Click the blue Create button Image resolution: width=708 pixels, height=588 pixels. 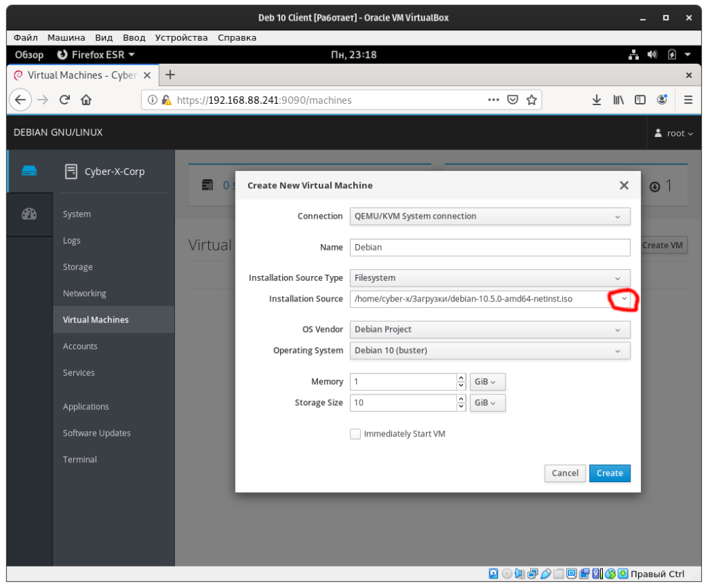point(609,473)
